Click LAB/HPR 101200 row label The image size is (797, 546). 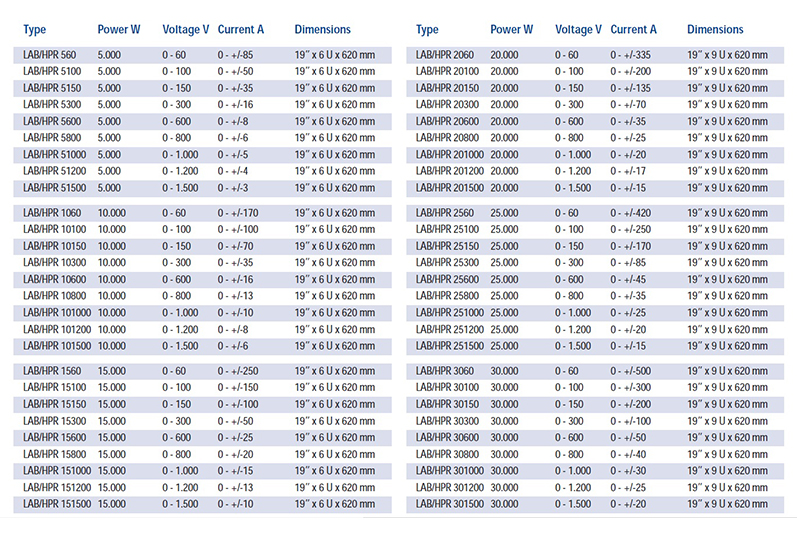(x=57, y=329)
